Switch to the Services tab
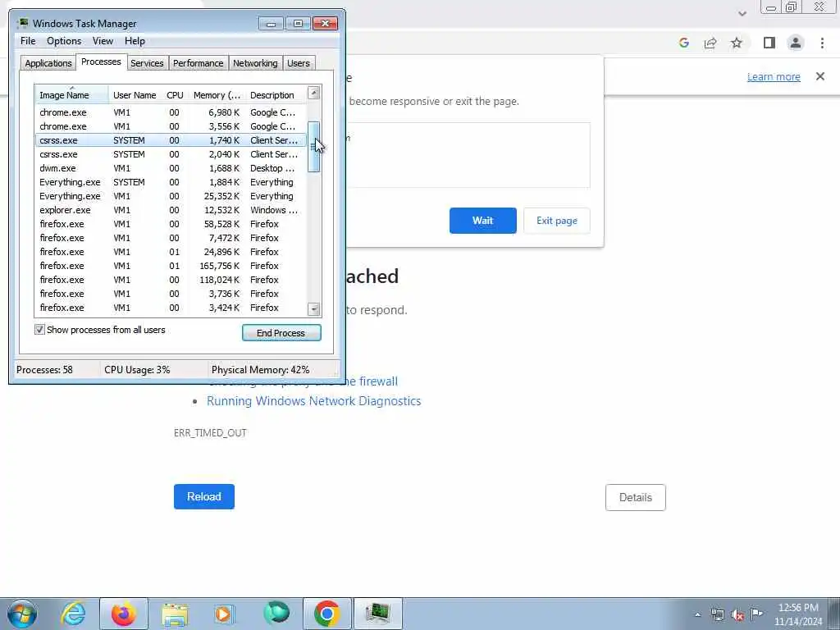The width and height of the screenshot is (840, 630). pos(147,63)
